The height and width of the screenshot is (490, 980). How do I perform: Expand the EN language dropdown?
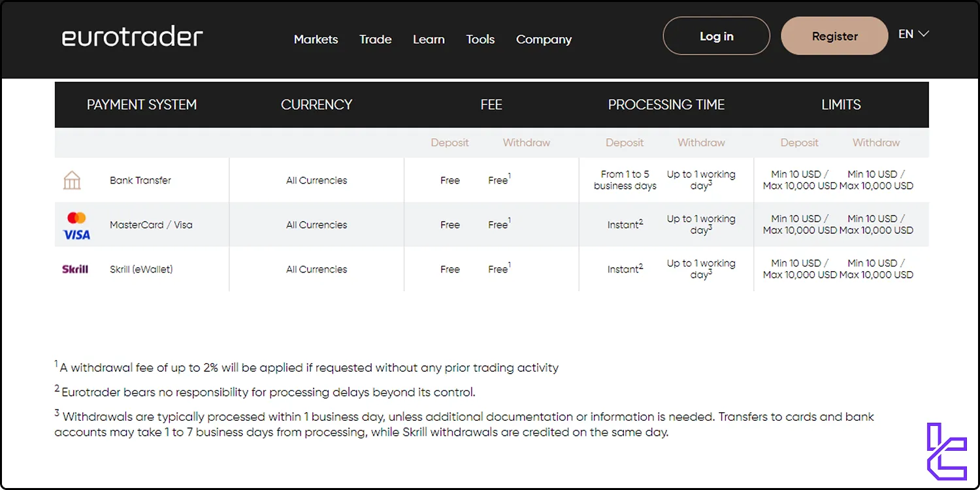pyautogui.click(x=913, y=34)
